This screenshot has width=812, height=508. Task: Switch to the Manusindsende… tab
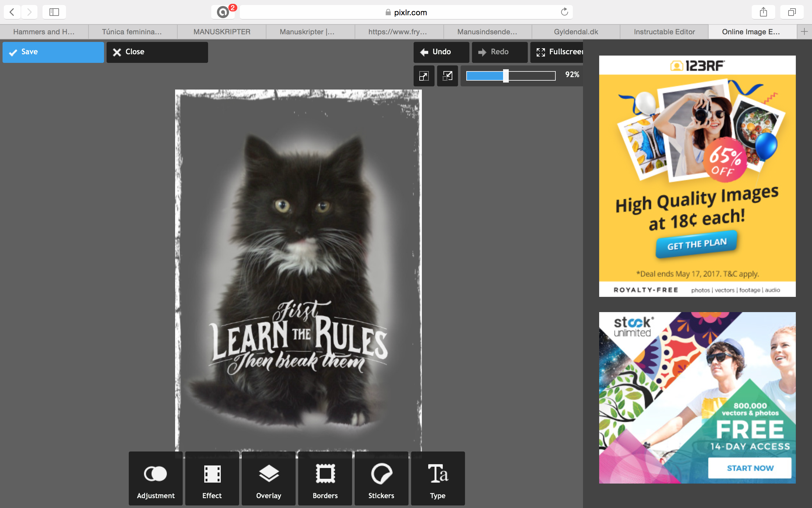point(487,31)
